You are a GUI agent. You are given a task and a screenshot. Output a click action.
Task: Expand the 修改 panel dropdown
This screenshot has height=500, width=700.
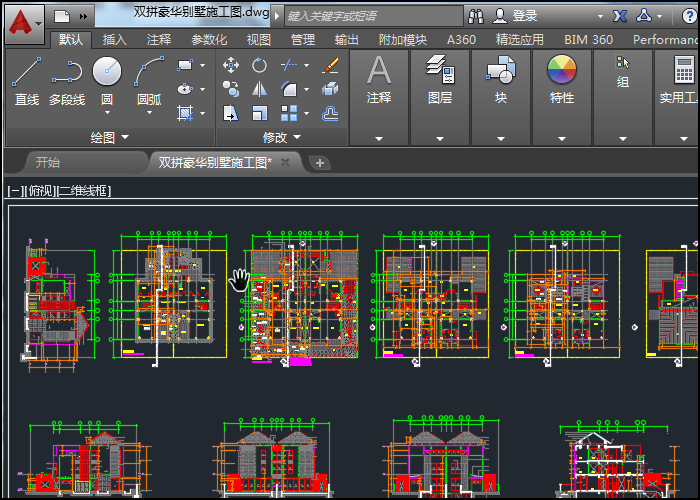click(297, 138)
